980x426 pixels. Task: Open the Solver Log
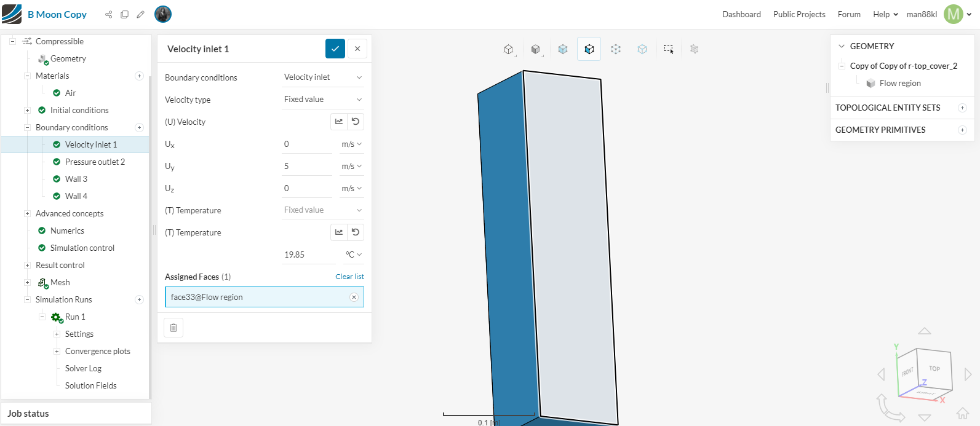pyautogui.click(x=83, y=368)
